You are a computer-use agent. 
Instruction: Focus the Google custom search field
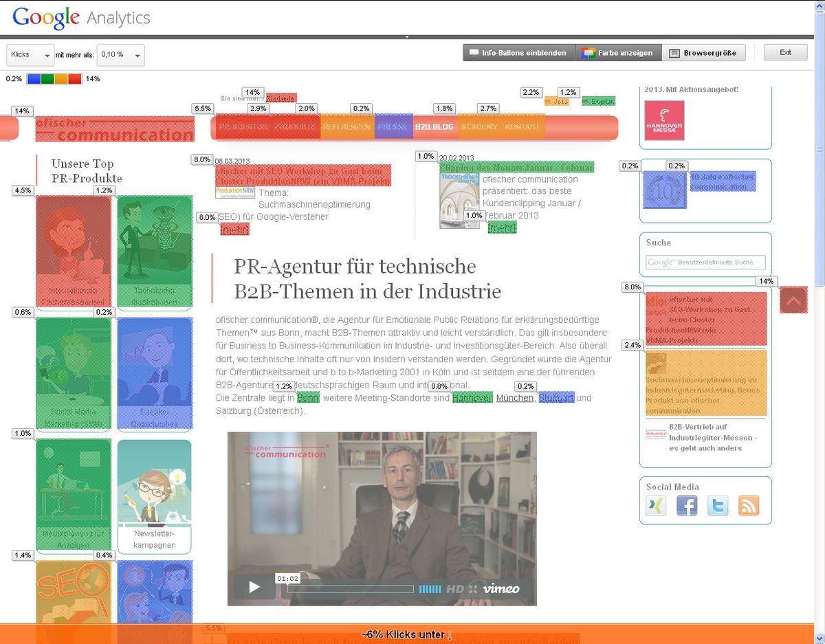pos(705,262)
